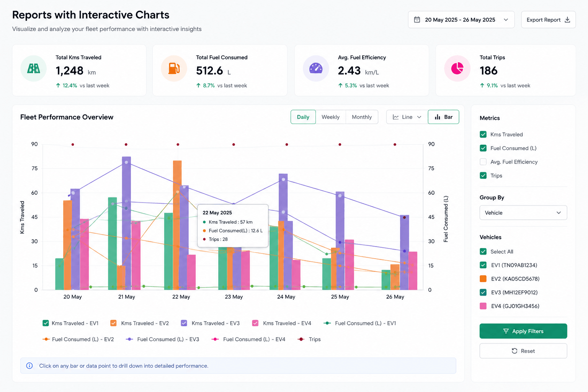Click the bar chart icon in Bar button
Screen dimensions: 588x392
coord(438,117)
